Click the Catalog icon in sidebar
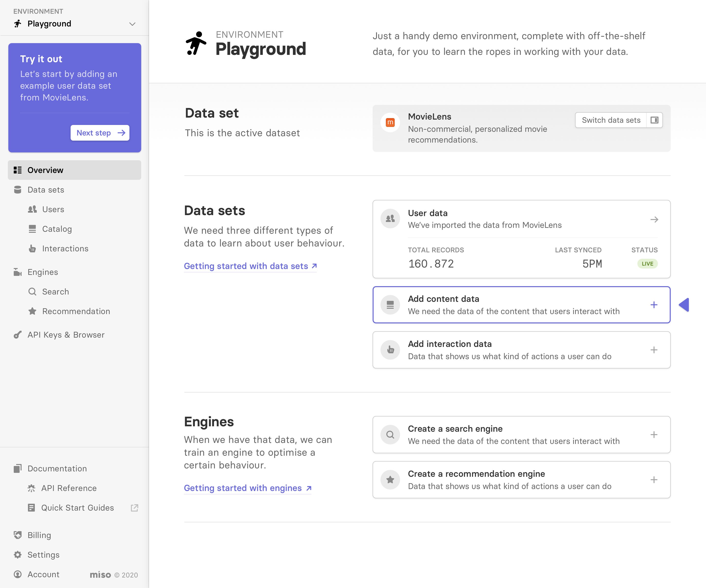 click(32, 229)
